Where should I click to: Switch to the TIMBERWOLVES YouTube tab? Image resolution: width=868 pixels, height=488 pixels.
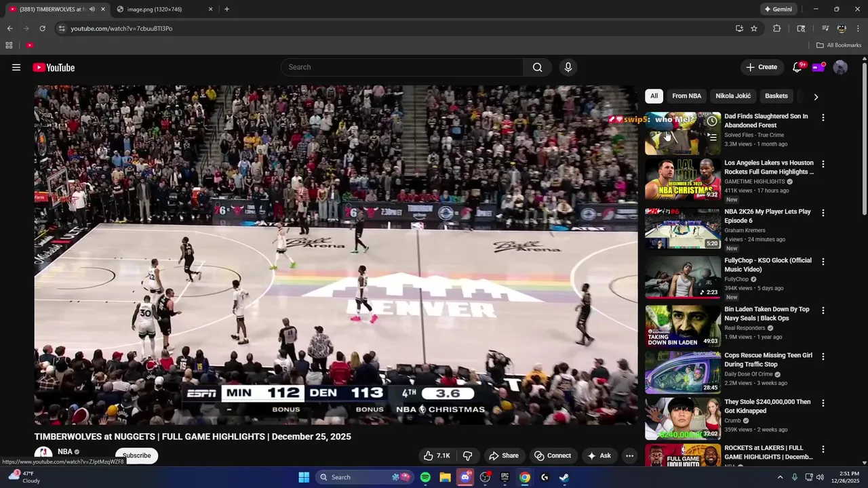point(54,9)
